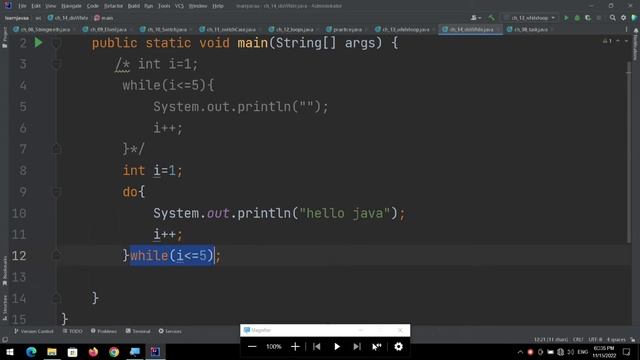Open Services tool window
Viewport: 640px width, 360px height.
[170, 331]
